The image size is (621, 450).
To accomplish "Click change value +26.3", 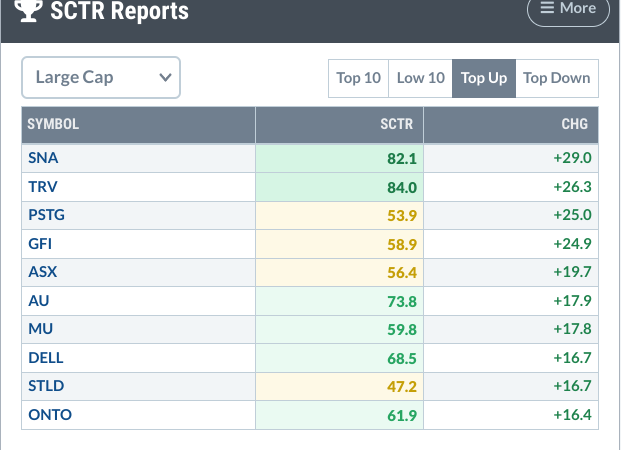I will [x=572, y=187].
